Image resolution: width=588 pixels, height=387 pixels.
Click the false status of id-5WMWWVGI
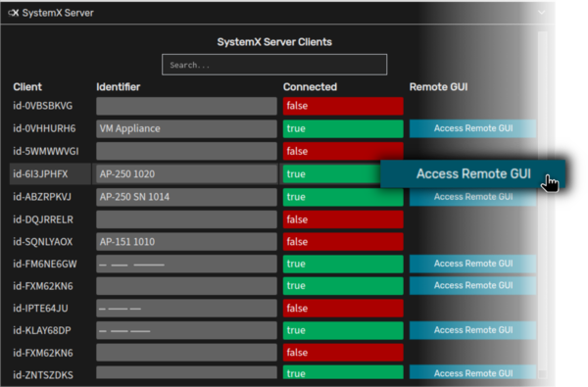(343, 151)
